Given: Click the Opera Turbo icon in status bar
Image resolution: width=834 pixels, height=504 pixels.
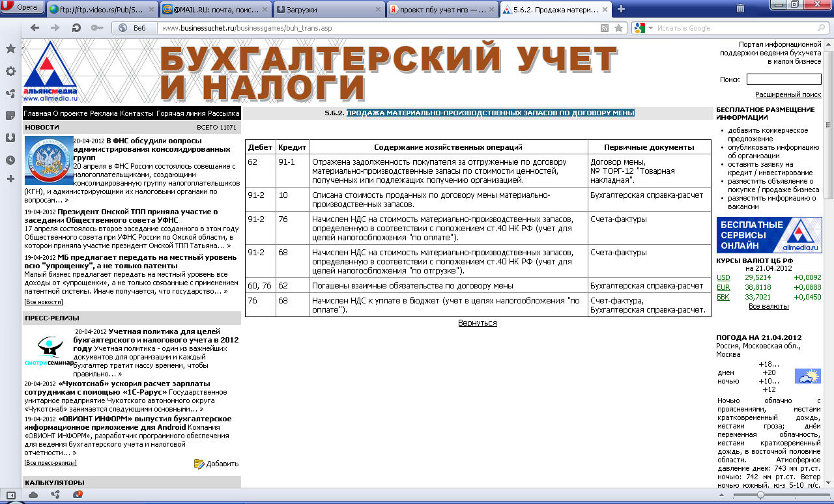Looking at the screenshot, I should [x=78, y=496].
